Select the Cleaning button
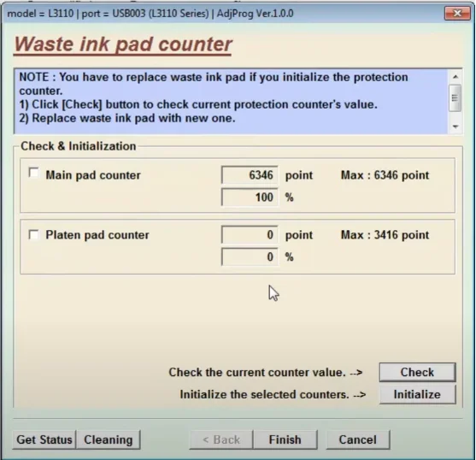This screenshot has width=476, height=460. [109, 439]
